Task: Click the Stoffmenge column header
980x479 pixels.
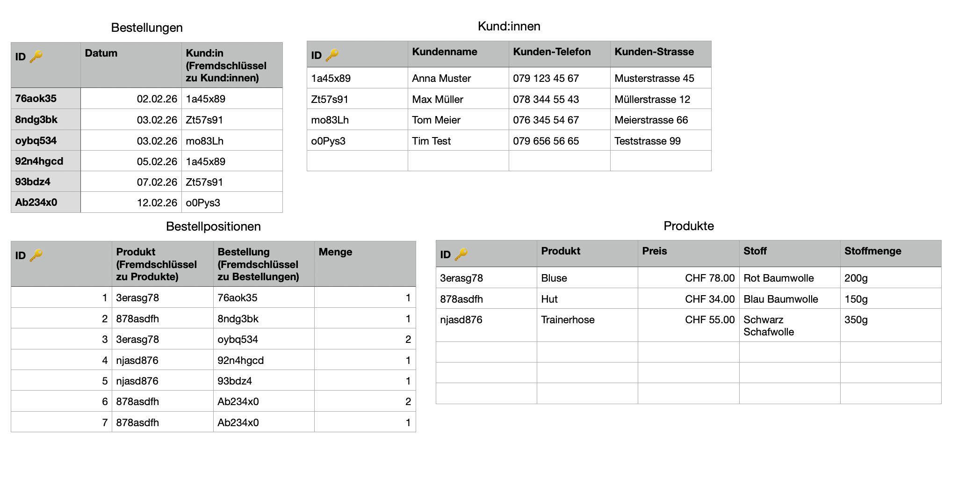Action: point(872,251)
